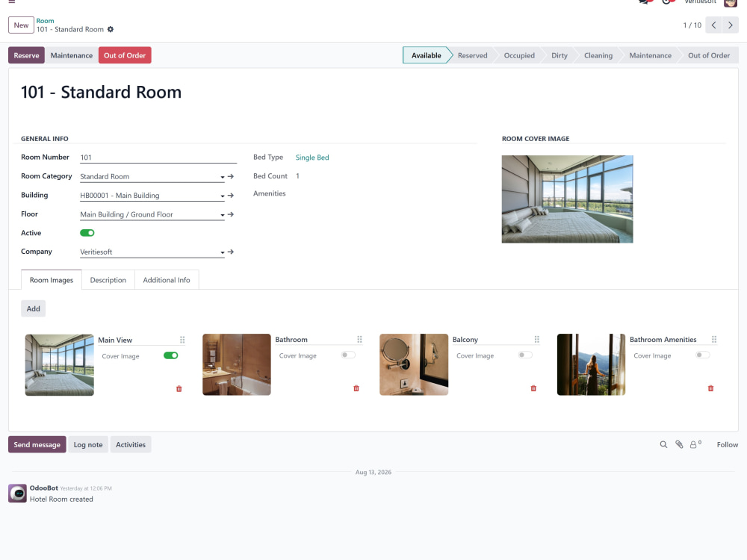The width and height of the screenshot is (747, 560).
Task: Expand the Room Category dropdown
Action: coord(223,177)
